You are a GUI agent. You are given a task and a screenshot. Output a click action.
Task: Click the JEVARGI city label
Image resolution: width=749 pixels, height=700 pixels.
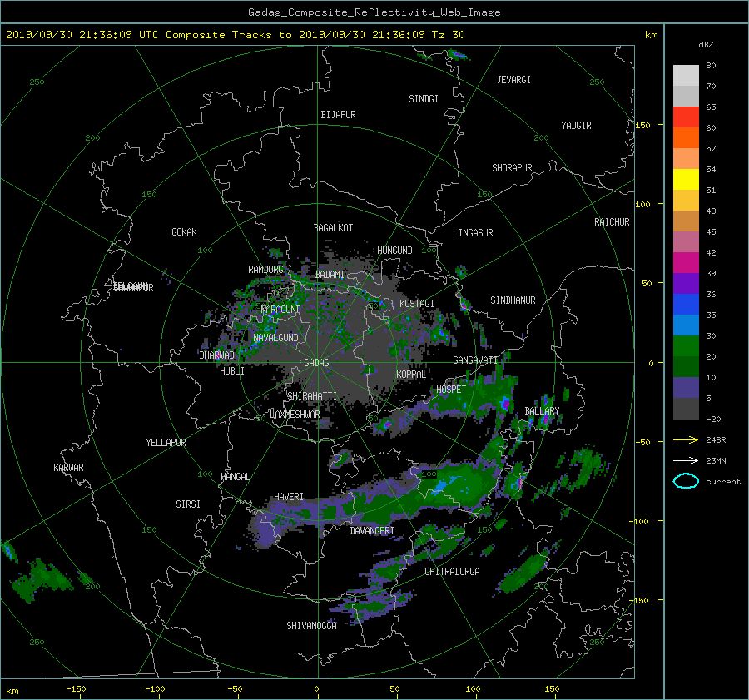point(513,80)
